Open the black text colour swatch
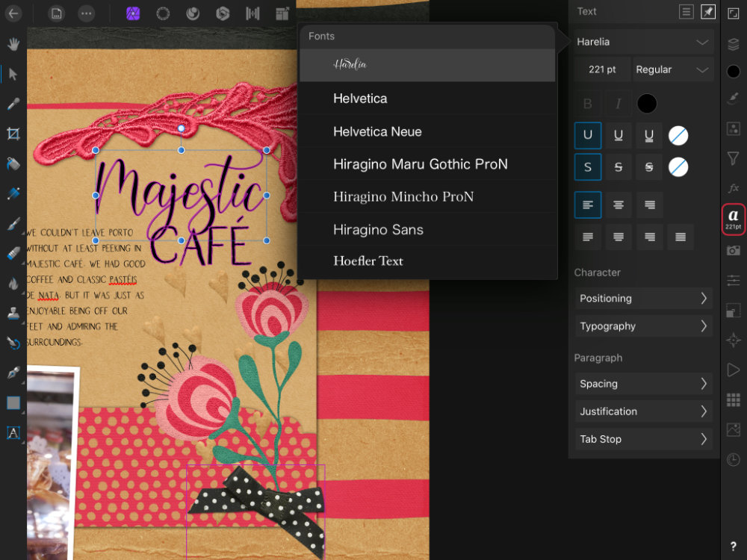747x560 pixels. tap(646, 103)
